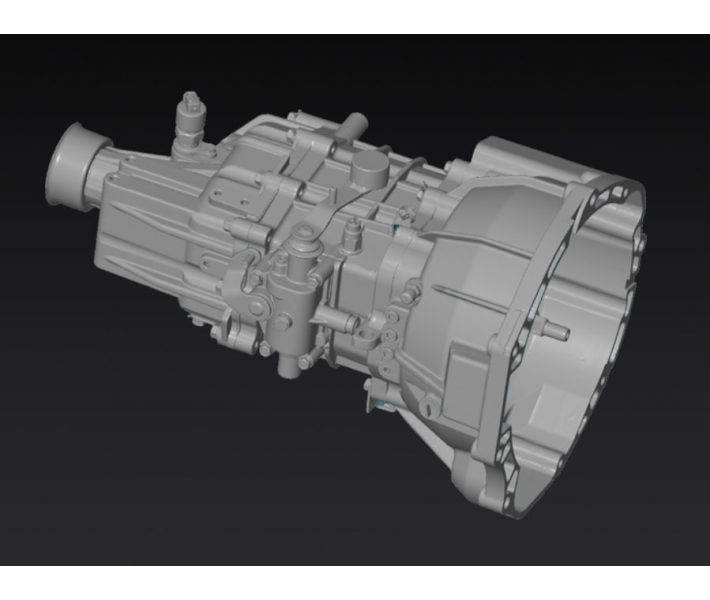Viewport: 710px width, 600px height.
Task: Click the white strip above the viewport
Action: [355, 16]
